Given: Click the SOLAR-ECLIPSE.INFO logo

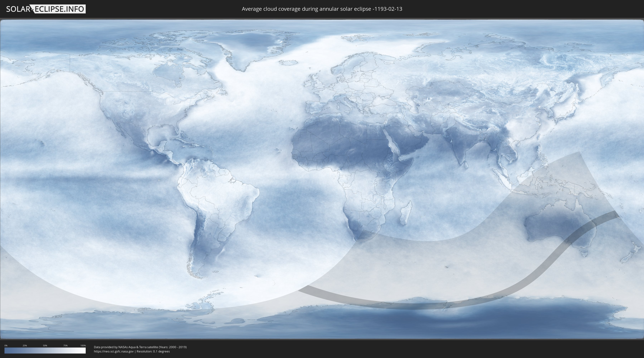Looking at the screenshot, I should (x=46, y=9).
